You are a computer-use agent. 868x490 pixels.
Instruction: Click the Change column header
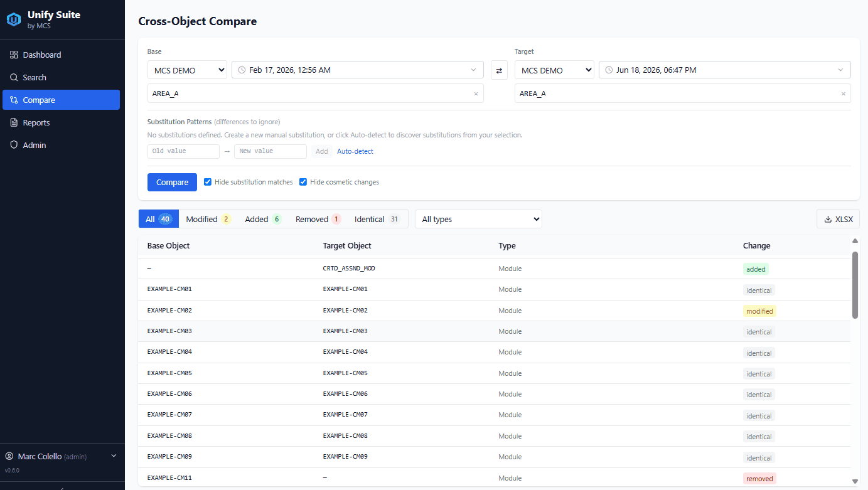point(756,246)
